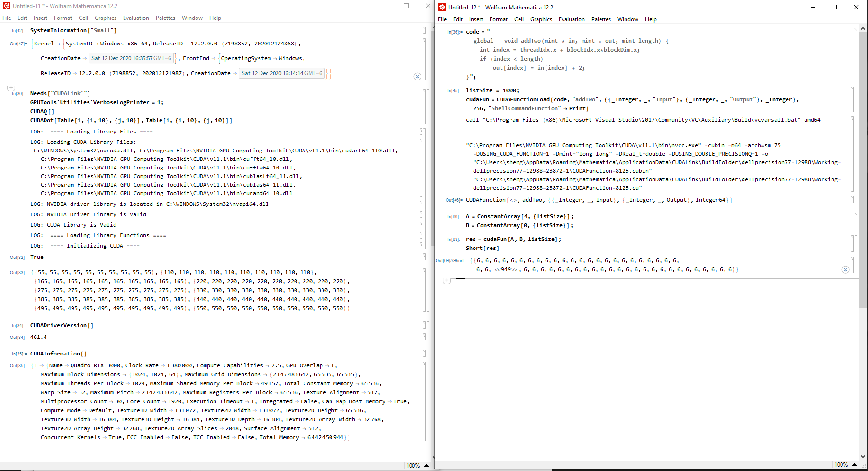Open Insert menu in Untitled-12 window
This screenshot has height=471, width=868.
point(476,19)
